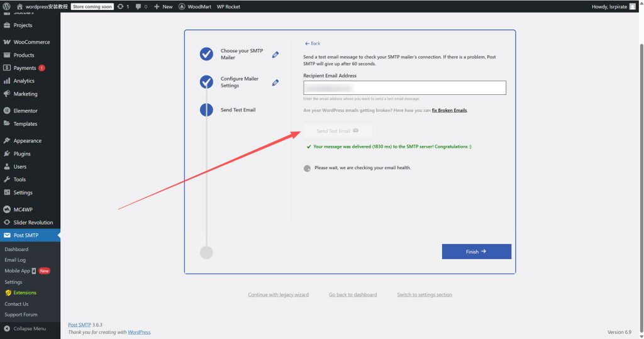The image size is (644, 339).
Task: Click pencil icon beside Choose your SMTP Mailer
Action: click(275, 55)
